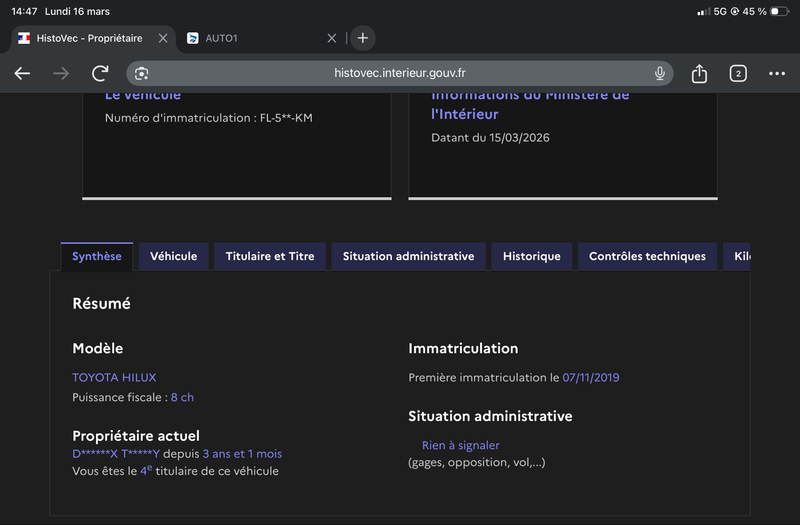Tap the site settings icon in address bar
The height and width of the screenshot is (525, 800).
pos(142,74)
